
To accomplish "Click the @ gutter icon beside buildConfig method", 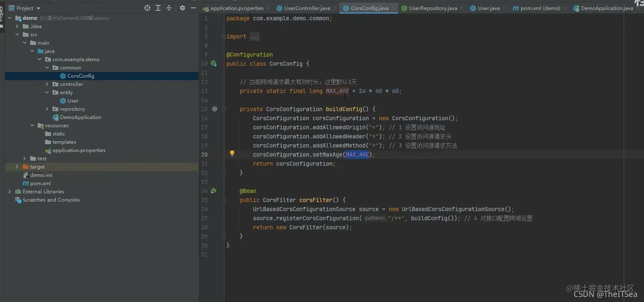I will [x=215, y=109].
